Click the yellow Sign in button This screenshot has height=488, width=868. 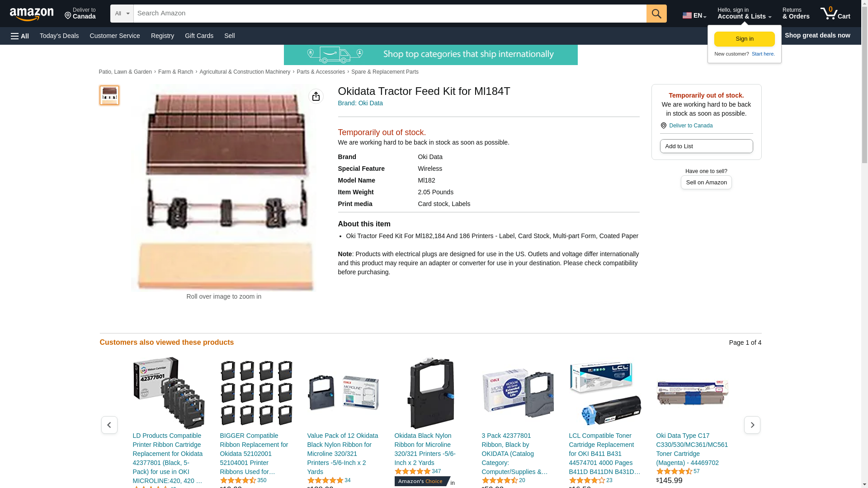tap(744, 39)
